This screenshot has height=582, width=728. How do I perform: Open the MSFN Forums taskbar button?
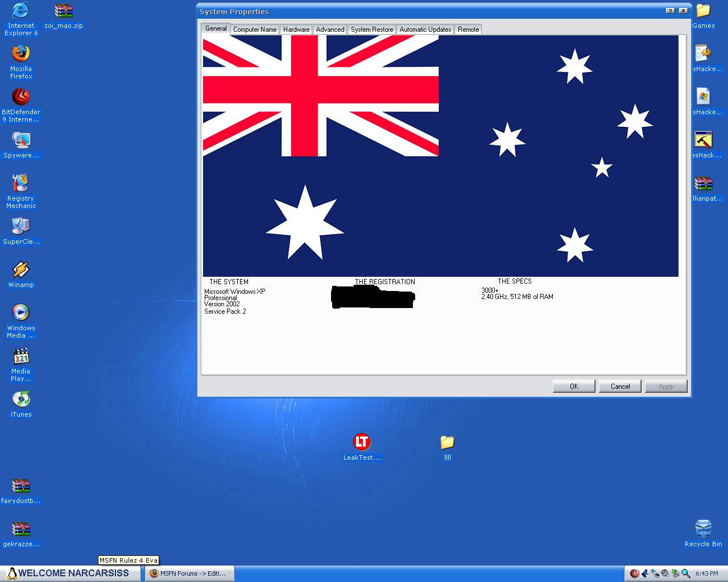189,573
